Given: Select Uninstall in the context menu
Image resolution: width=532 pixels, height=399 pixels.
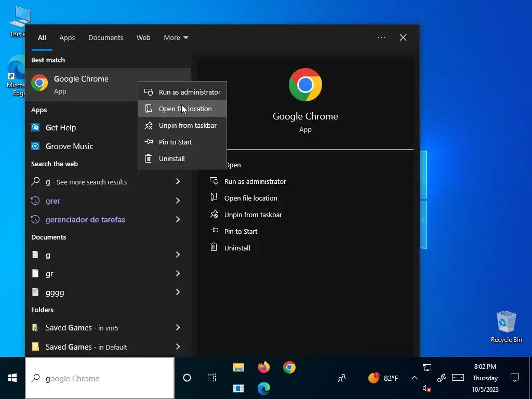Looking at the screenshot, I should [182, 158].
